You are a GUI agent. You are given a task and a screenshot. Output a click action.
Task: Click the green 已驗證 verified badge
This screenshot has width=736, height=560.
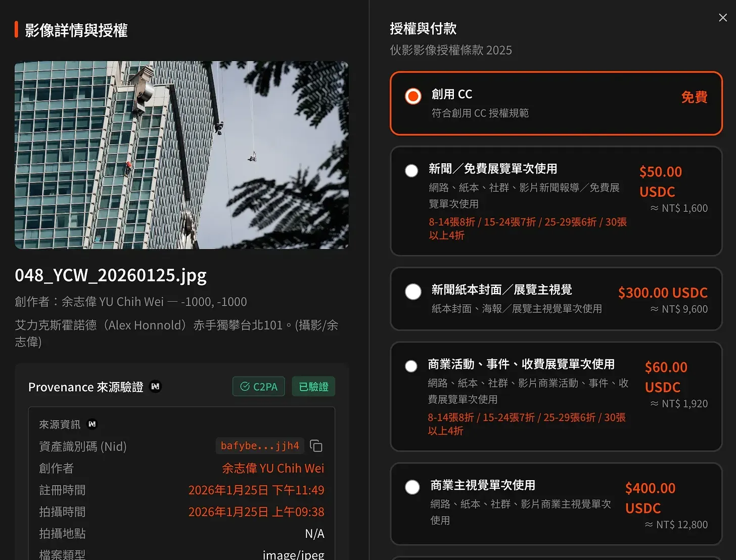coord(313,387)
